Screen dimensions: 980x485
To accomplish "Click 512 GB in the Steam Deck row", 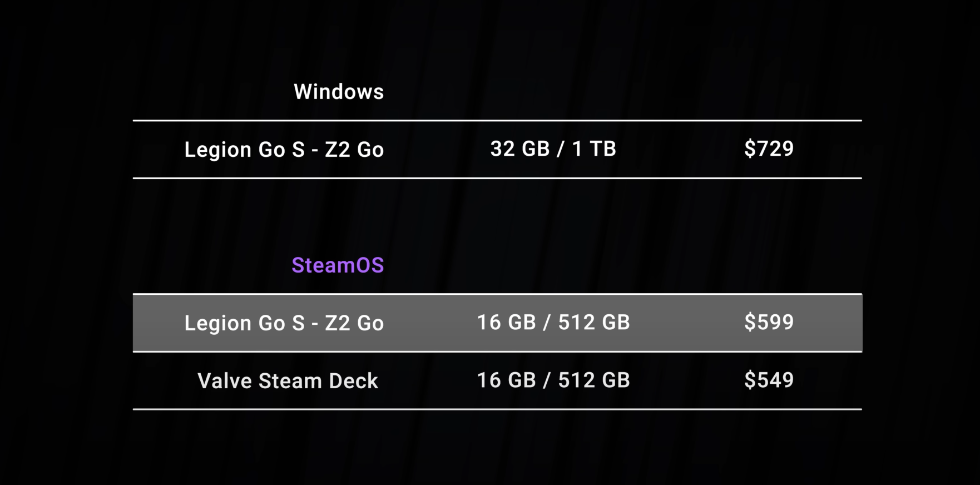I will 594,380.
